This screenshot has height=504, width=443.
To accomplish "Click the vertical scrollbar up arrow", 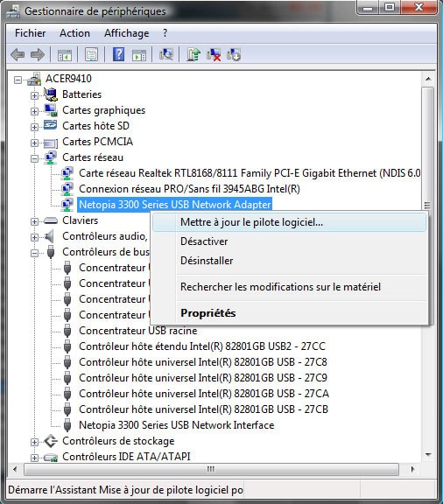I will (x=428, y=79).
